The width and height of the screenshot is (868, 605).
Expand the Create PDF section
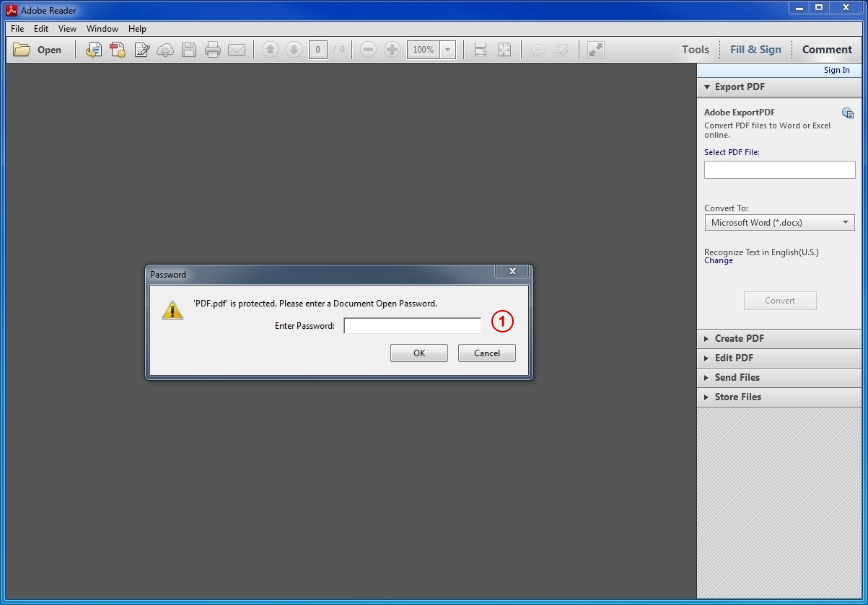click(779, 338)
